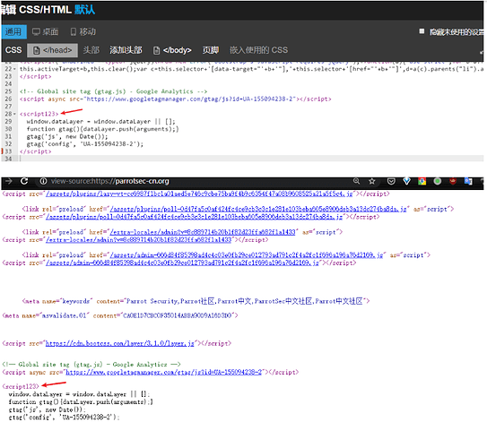Open site info icon before URL
Viewport: 487px width, 448px height.
coord(43,181)
